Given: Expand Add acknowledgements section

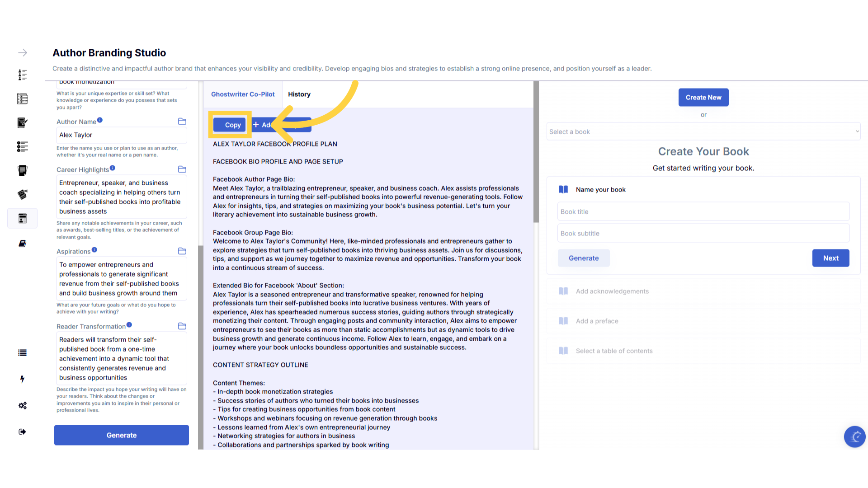Looking at the screenshot, I should coord(612,291).
